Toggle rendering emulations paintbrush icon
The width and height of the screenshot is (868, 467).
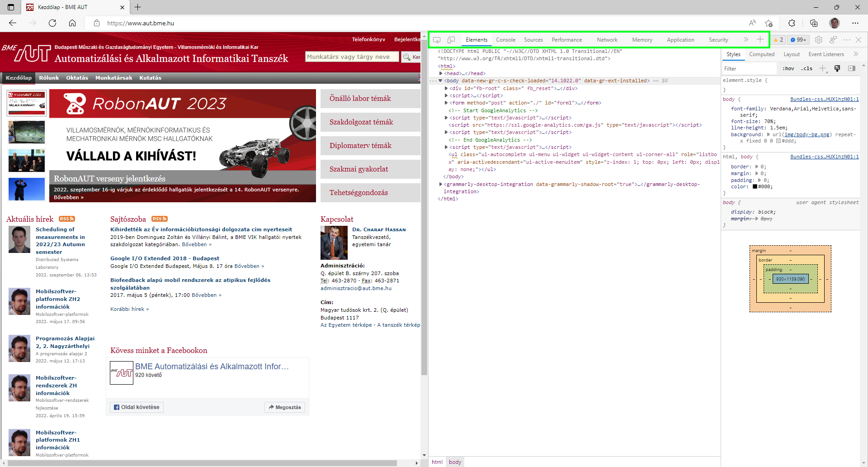[837, 68]
